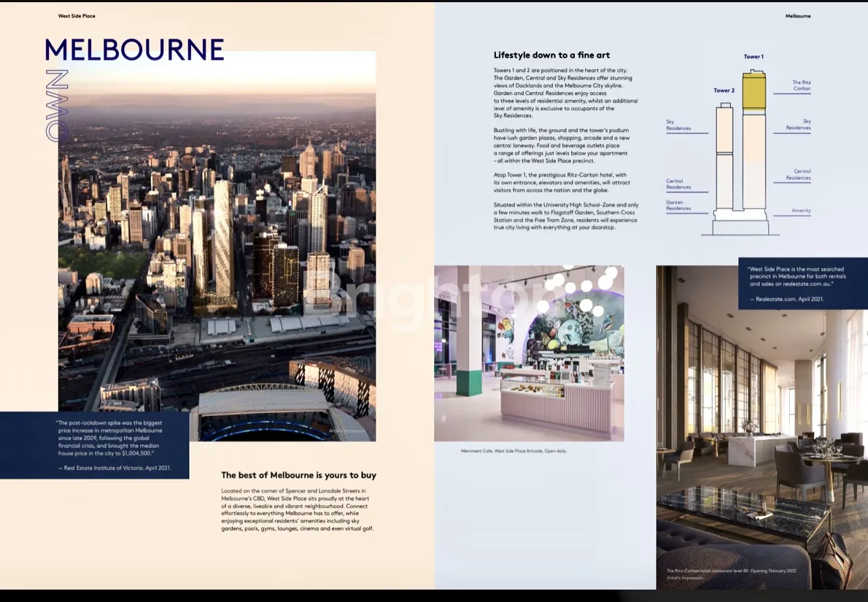The height and width of the screenshot is (602, 868).
Task: Select the Amenity label in tower diagram
Action: coord(801,211)
